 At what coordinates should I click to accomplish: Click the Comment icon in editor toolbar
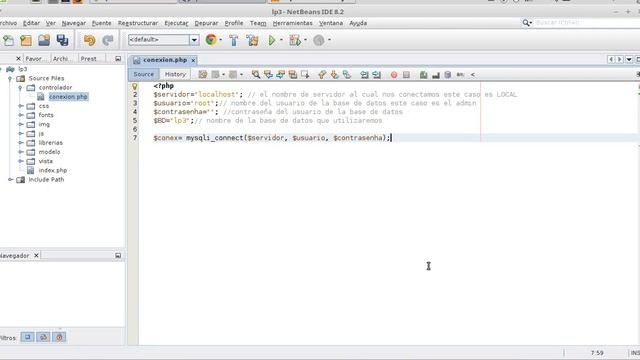[423, 75]
